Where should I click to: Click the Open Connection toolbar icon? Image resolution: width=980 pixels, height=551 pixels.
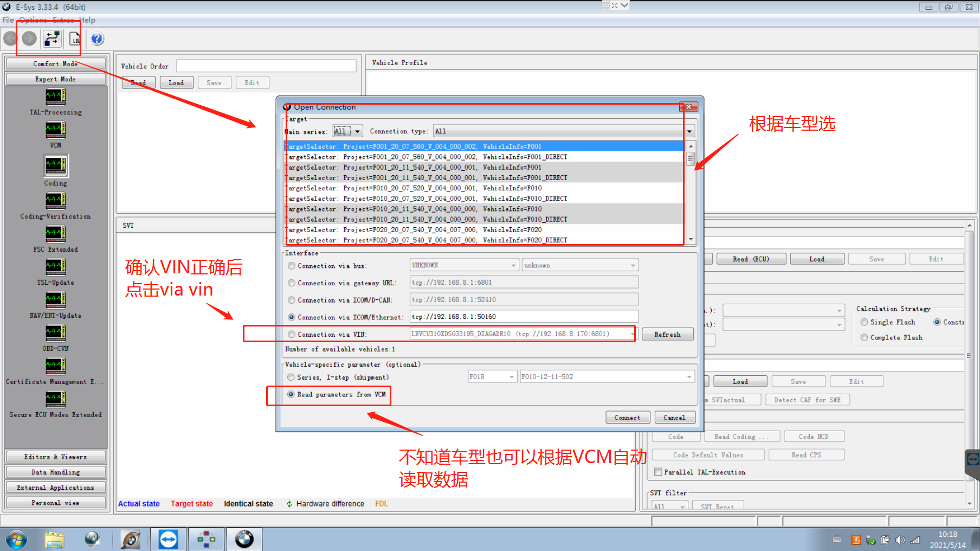click(x=52, y=39)
